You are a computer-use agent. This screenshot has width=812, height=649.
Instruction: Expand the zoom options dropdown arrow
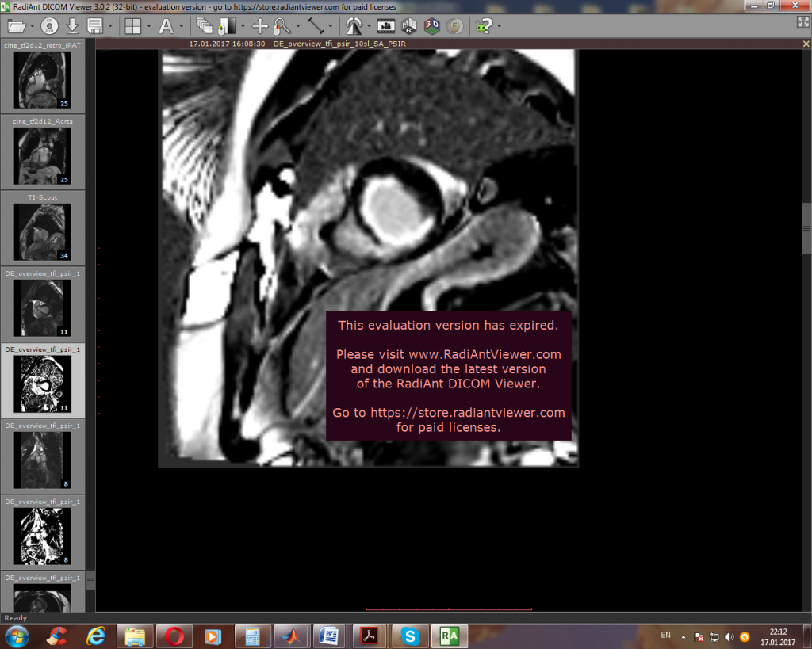coord(298,26)
